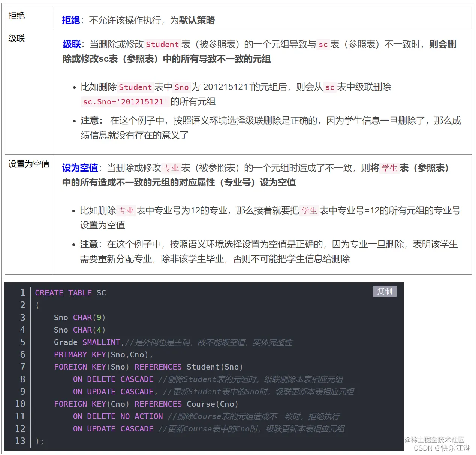The height and width of the screenshot is (455, 476).
Task: Click the CREATE TABLE SC code line
Action: (70, 293)
